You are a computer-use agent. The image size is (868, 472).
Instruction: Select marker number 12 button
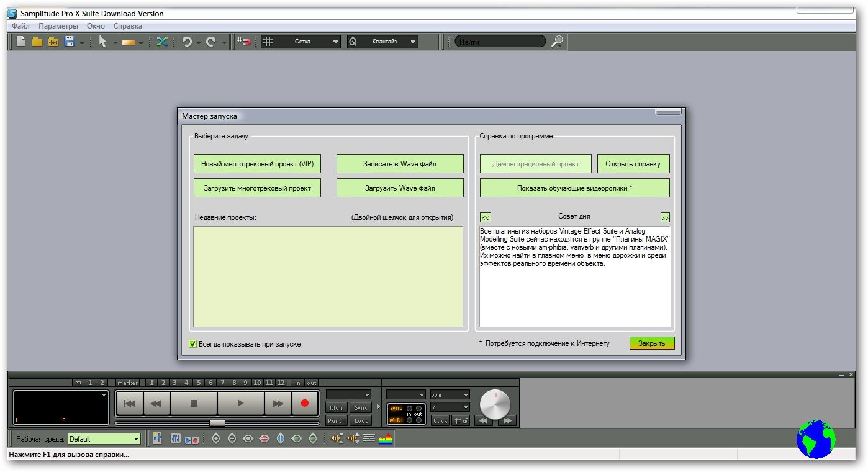tap(281, 383)
